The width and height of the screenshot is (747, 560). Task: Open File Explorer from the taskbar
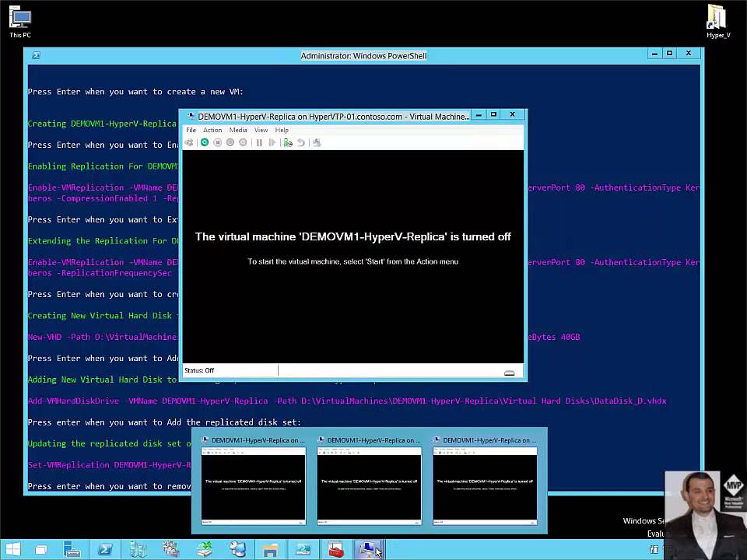270,550
